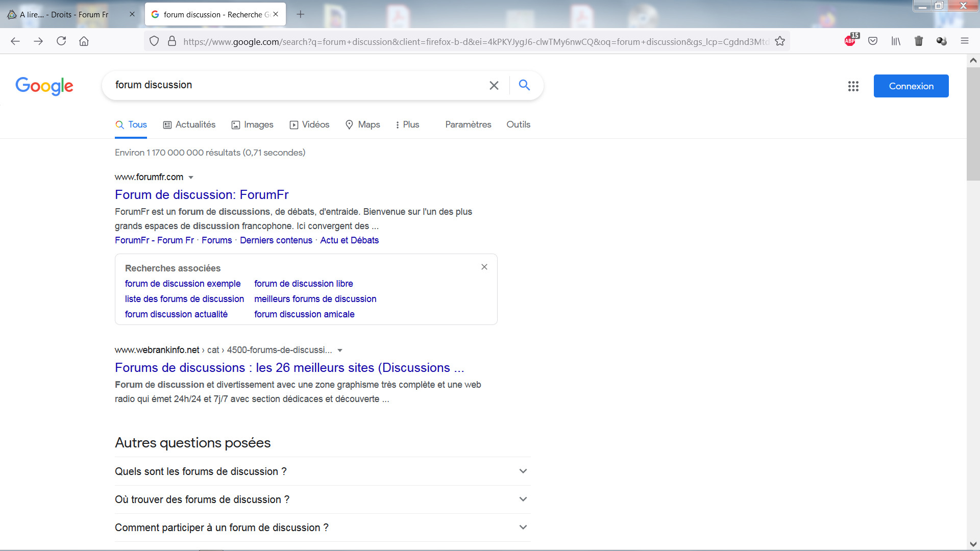980x551 pixels.
Task: Clear the search box with X icon
Action: pyautogui.click(x=494, y=85)
